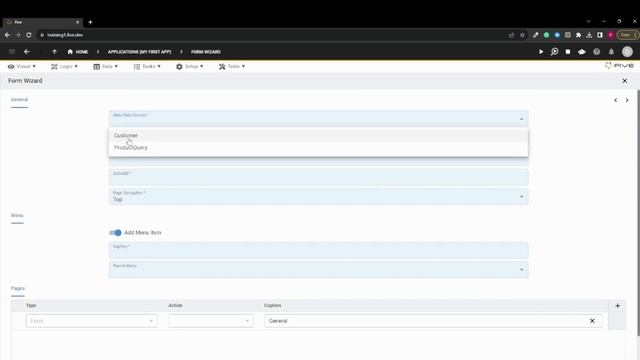Open a new browser tab
This screenshot has width=640, height=360.
click(x=90, y=22)
